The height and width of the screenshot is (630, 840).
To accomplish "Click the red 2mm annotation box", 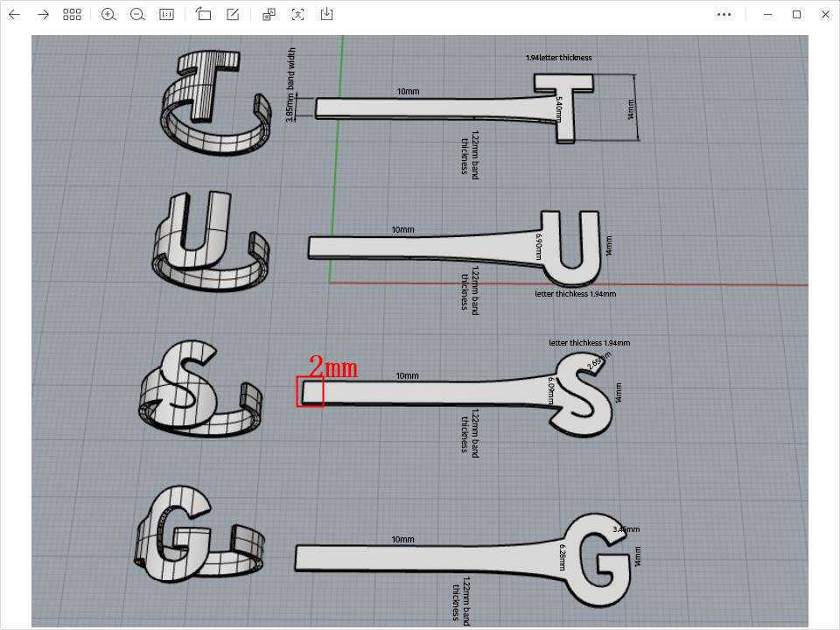I will coord(310,391).
